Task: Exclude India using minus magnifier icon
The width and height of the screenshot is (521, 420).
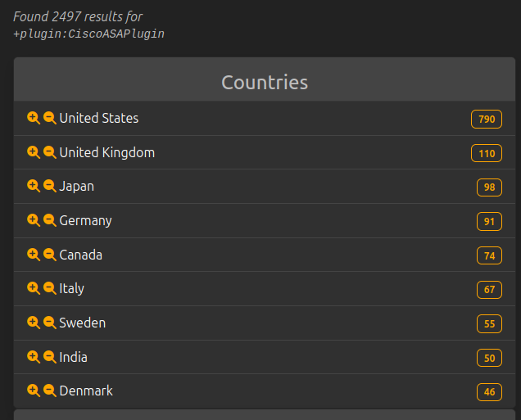Action: (49, 357)
